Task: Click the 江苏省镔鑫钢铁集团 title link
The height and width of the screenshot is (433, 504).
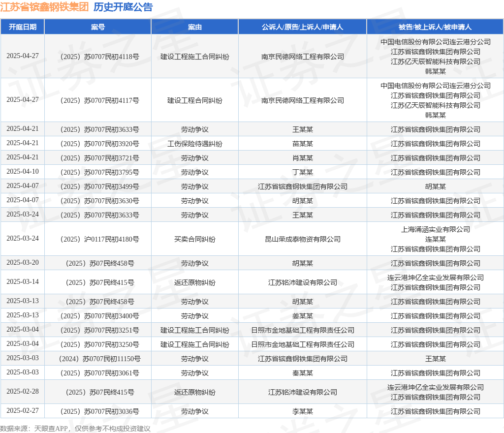Action: [44, 7]
